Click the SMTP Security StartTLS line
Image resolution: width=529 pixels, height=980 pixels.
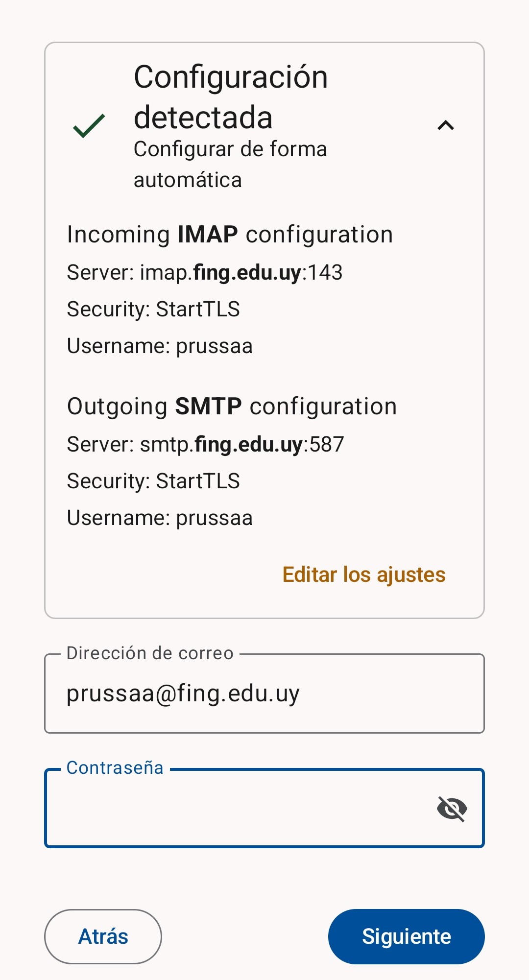click(153, 481)
